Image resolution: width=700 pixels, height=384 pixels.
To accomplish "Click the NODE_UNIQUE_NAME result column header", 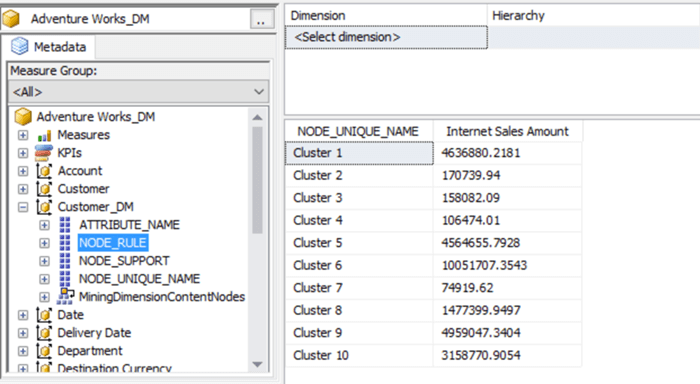I will click(x=359, y=131).
